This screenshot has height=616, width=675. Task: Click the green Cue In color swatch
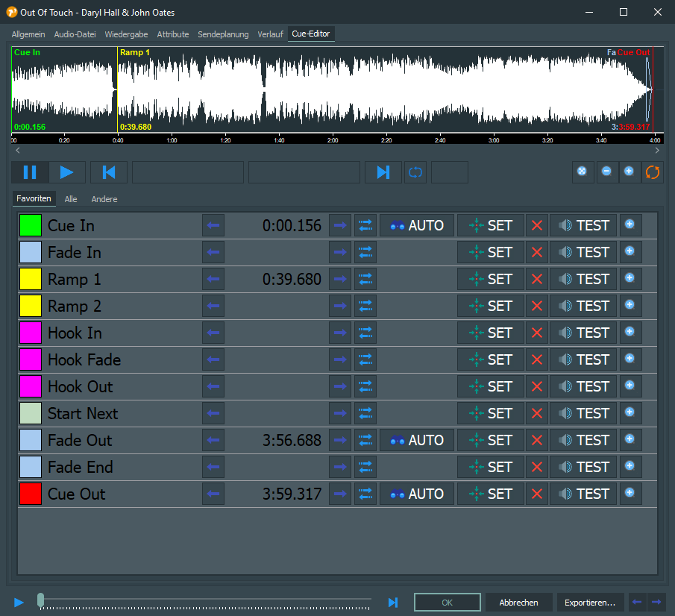31,225
